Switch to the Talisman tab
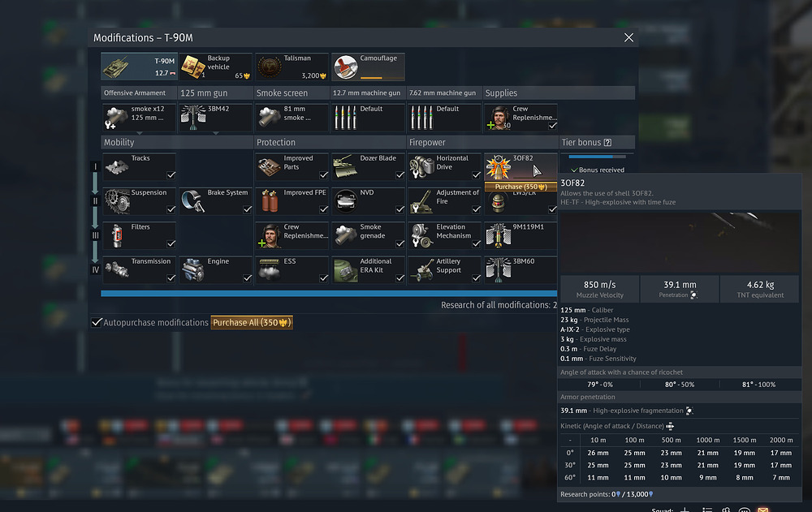Screen dimensions: 812x512 (x=292, y=67)
